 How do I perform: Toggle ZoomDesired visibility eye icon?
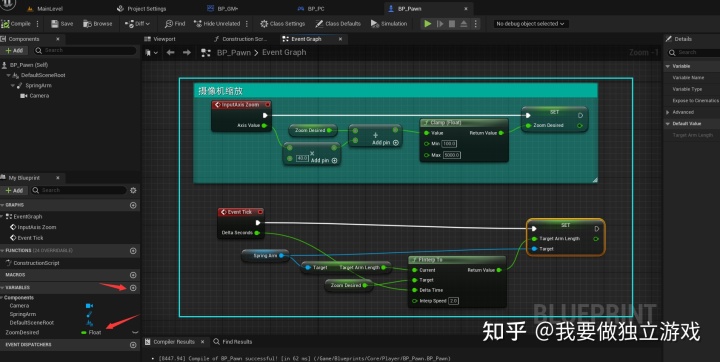[x=135, y=332]
